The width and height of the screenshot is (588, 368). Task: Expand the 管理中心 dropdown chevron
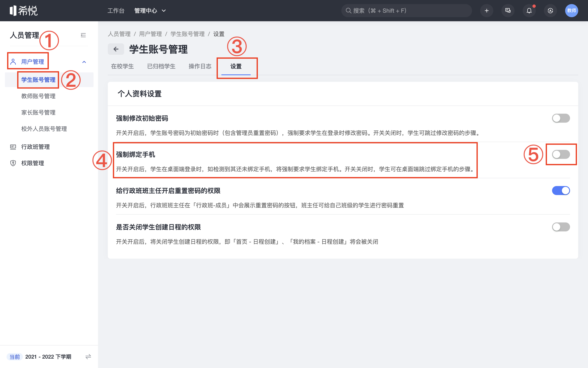pos(164,11)
